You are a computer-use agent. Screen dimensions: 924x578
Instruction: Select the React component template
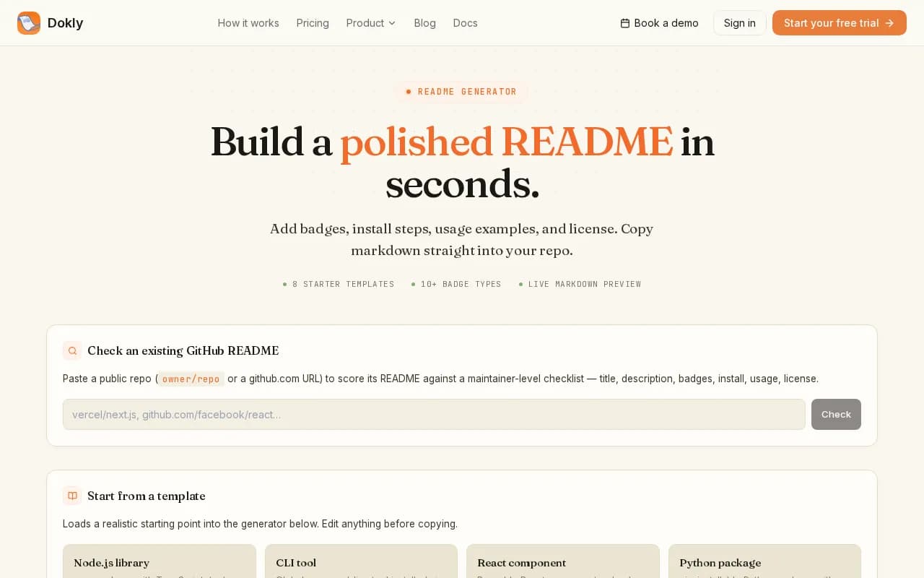point(563,561)
